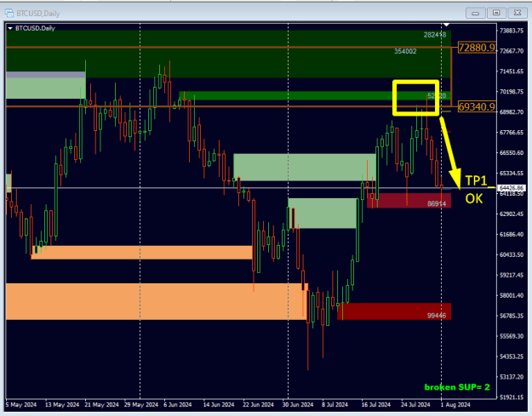
Task: Click the 62902.45 price axis value
Action: click(x=512, y=214)
